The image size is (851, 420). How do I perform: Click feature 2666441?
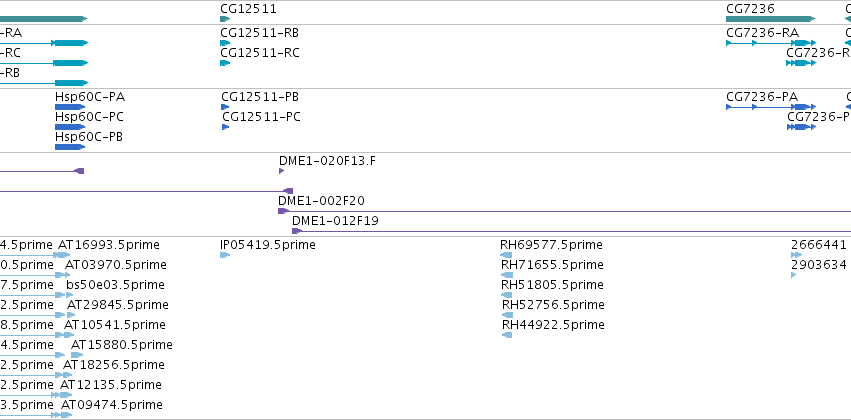click(x=818, y=245)
